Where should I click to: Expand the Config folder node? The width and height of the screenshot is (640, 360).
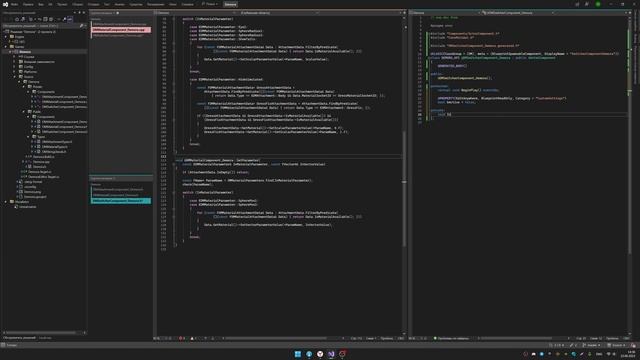click(x=15, y=67)
